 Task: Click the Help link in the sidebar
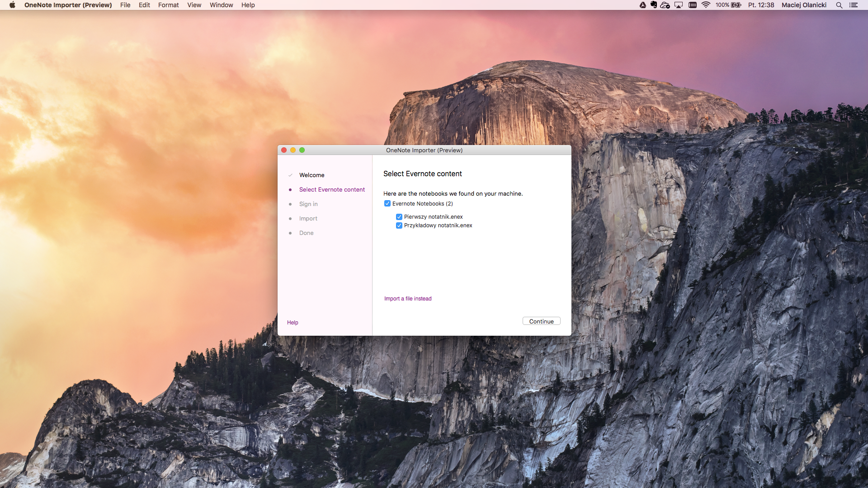pyautogui.click(x=292, y=323)
